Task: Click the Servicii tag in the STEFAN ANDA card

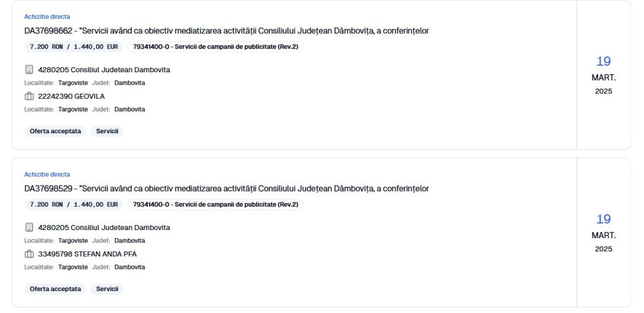Action: point(107,289)
